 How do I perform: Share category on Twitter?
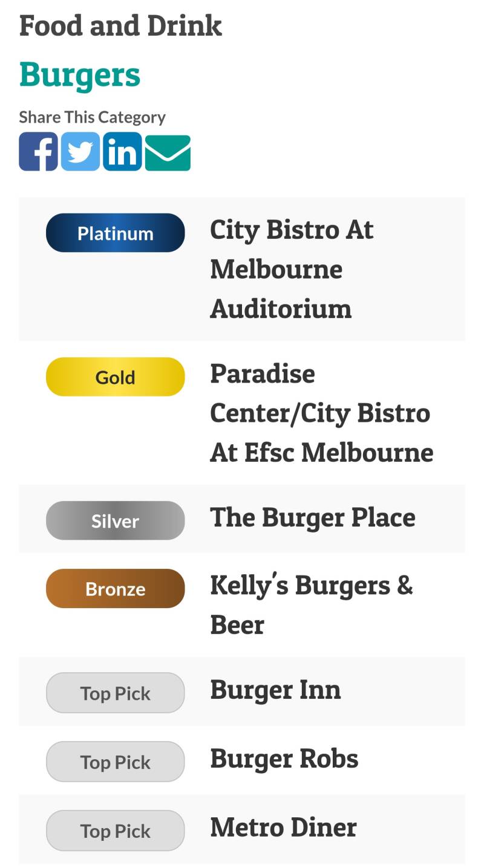[80, 152]
